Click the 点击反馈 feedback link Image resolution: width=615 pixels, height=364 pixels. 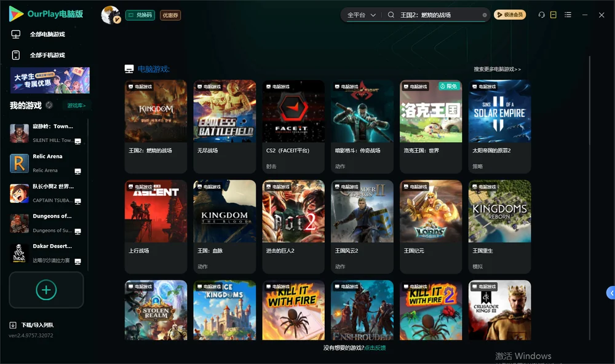click(x=375, y=348)
